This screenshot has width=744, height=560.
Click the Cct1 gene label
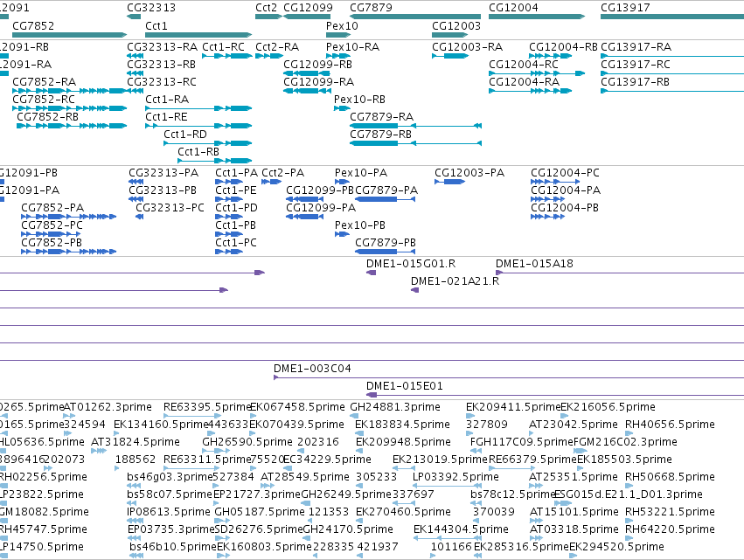pyautogui.click(x=156, y=26)
